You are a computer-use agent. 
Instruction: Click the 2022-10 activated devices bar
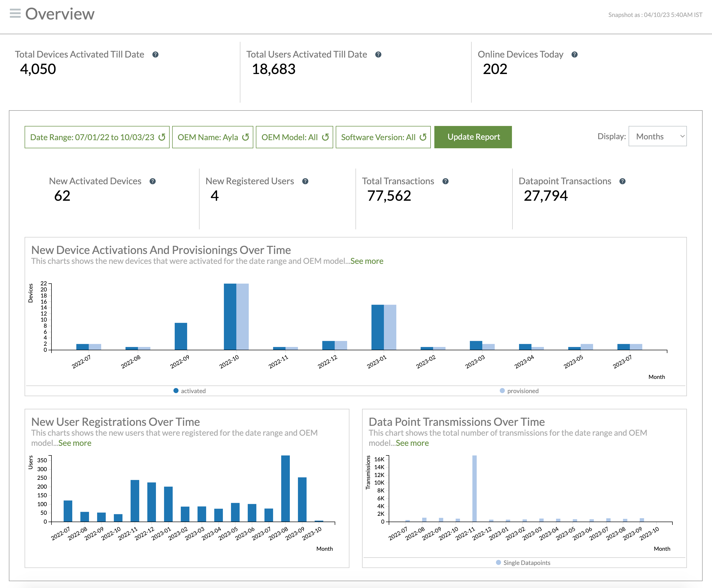tap(230, 317)
